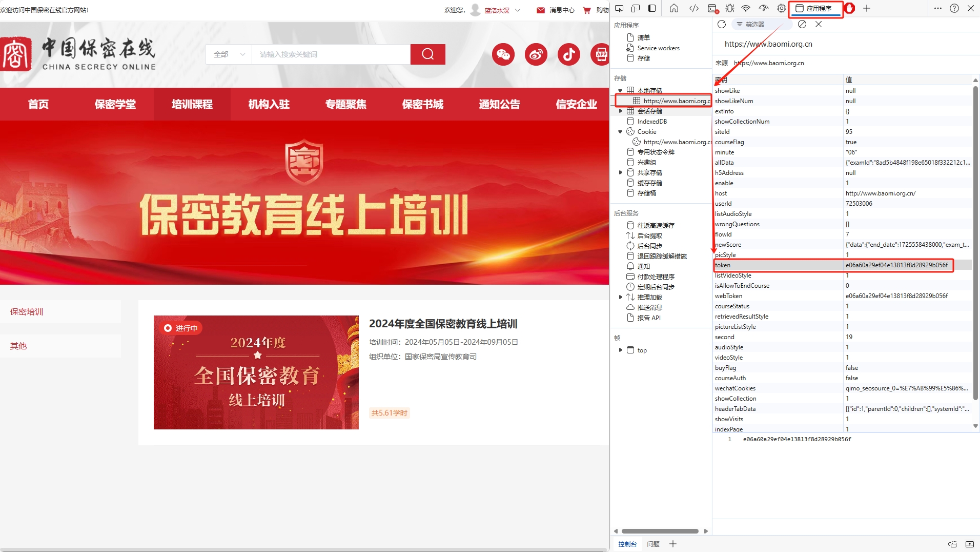Select the token storage row
This screenshot has width=980, height=552.
(842, 265)
